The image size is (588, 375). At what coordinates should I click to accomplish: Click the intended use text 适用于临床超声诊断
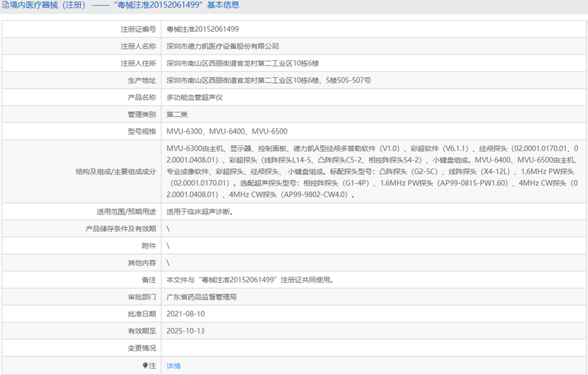pyautogui.click(x=199, y=212)
